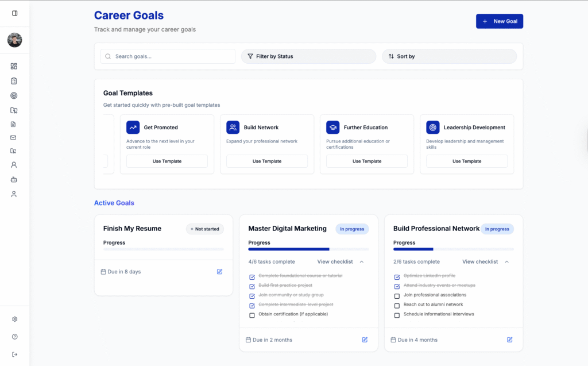
Task: Edit the Finish My Resume goal
Action: (219, 272)
